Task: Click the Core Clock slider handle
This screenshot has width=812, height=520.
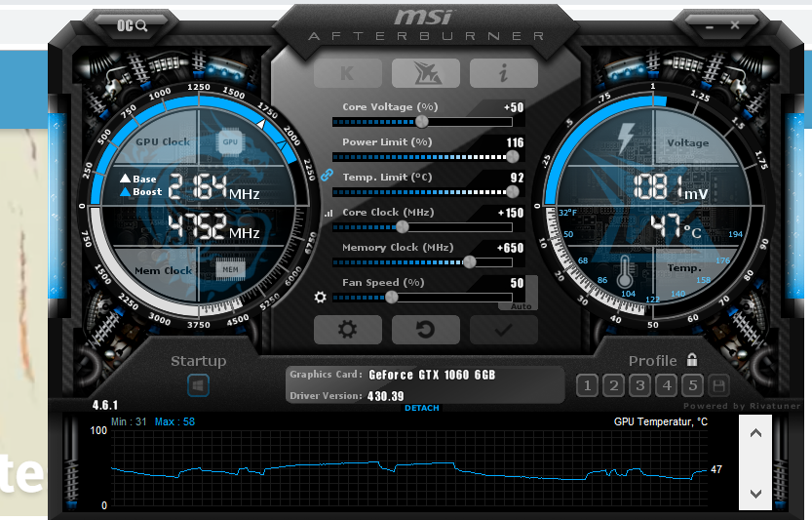Action: coord(403,227)
